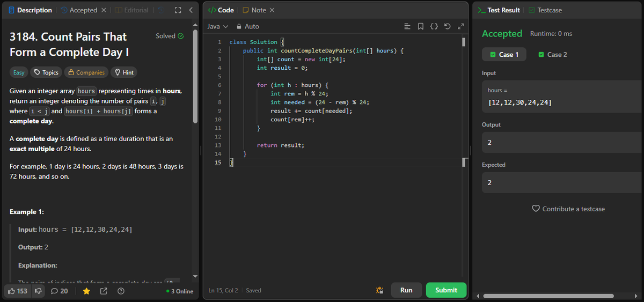Click the 3 Online indicator
The width and height of the screenshot is (644, 302).
180,291
